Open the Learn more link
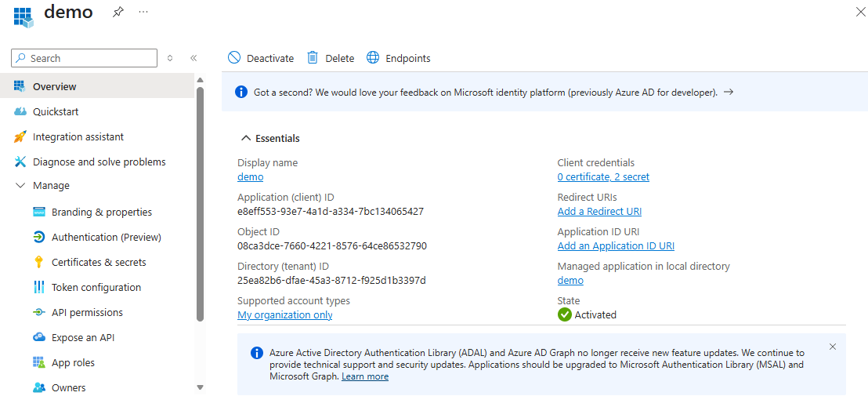The image size is (868, 396). pos(365,376)
